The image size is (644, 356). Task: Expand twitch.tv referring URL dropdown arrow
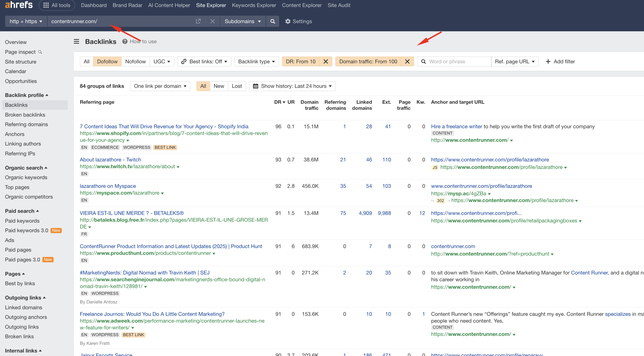click(178, 167)
